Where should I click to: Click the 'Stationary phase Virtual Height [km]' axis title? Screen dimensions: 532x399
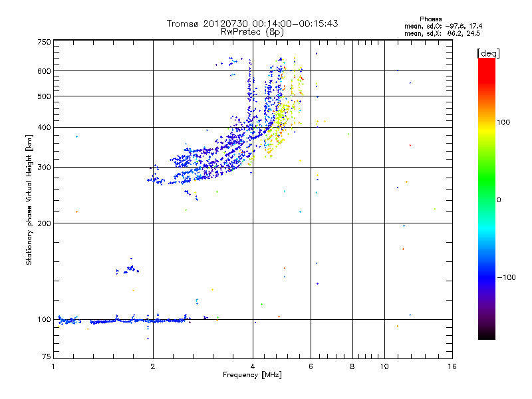click(x=29, y=199)
